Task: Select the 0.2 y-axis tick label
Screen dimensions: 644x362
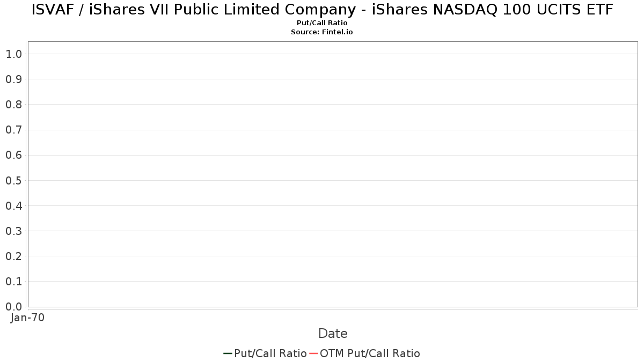Action: [x=13, y=256]
